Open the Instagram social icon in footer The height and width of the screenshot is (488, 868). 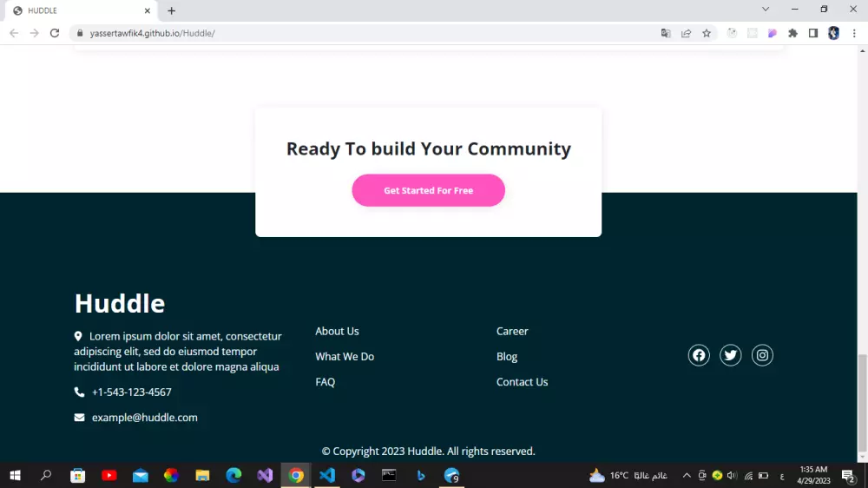pyautogui.click(x=762, y=355)
